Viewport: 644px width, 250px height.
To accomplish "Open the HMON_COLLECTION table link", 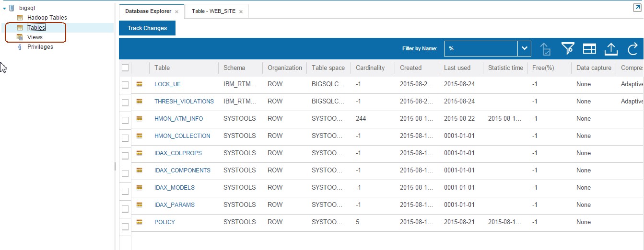I will pyautogui.click(x=182, y=136).
